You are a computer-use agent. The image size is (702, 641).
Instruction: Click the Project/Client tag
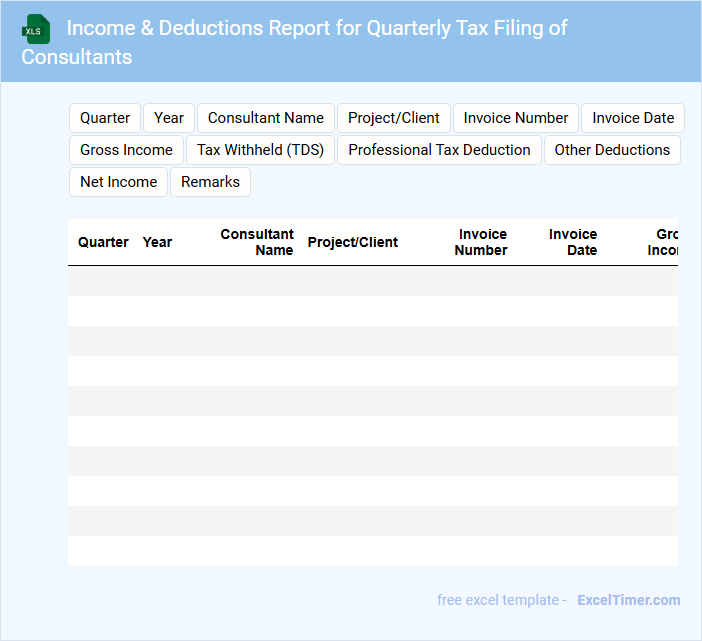(393, 118)
